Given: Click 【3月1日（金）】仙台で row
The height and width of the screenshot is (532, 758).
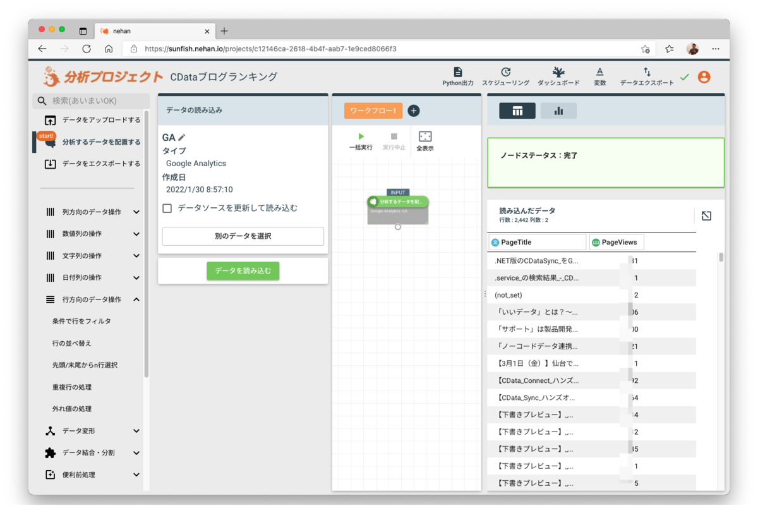Looking at the screenshot, I should pos(592,363).
